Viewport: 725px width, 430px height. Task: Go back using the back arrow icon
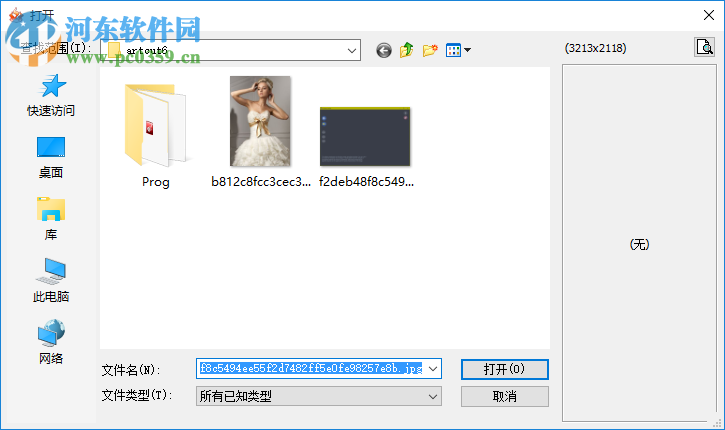[x=384, y=50]
